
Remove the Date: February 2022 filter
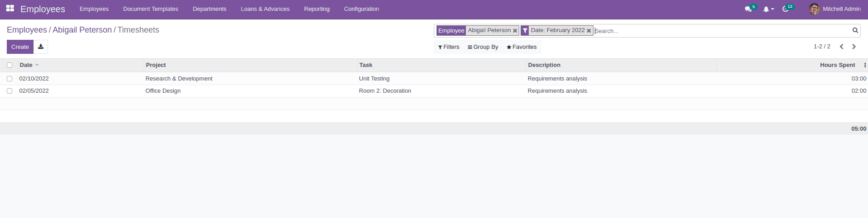click(589, 31)
